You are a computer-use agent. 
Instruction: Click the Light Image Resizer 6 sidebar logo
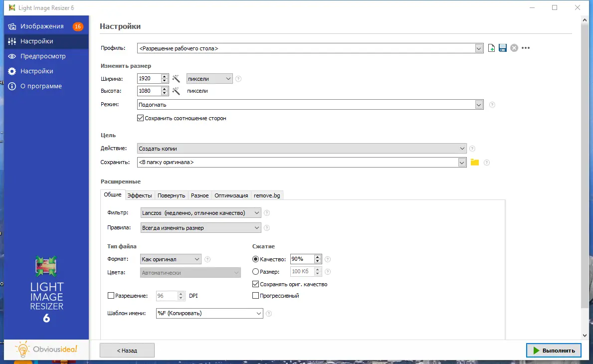pyautogui.click(x=46, y=289)
